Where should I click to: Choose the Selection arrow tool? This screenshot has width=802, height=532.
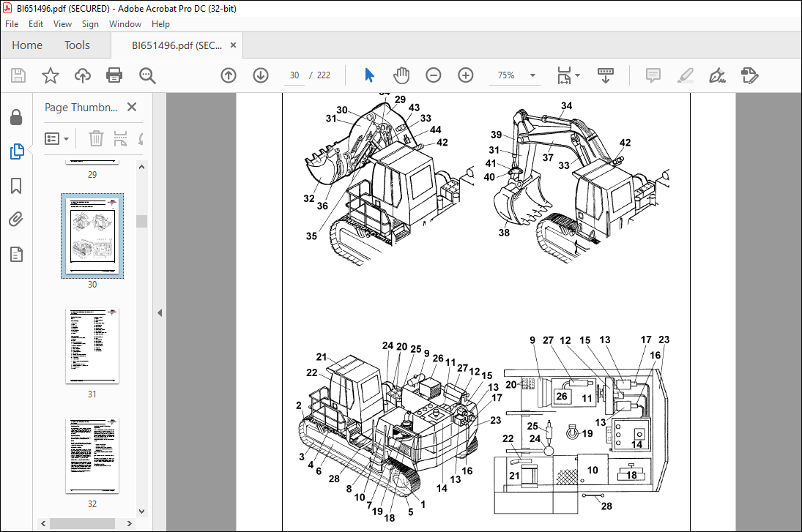[369, 75]
